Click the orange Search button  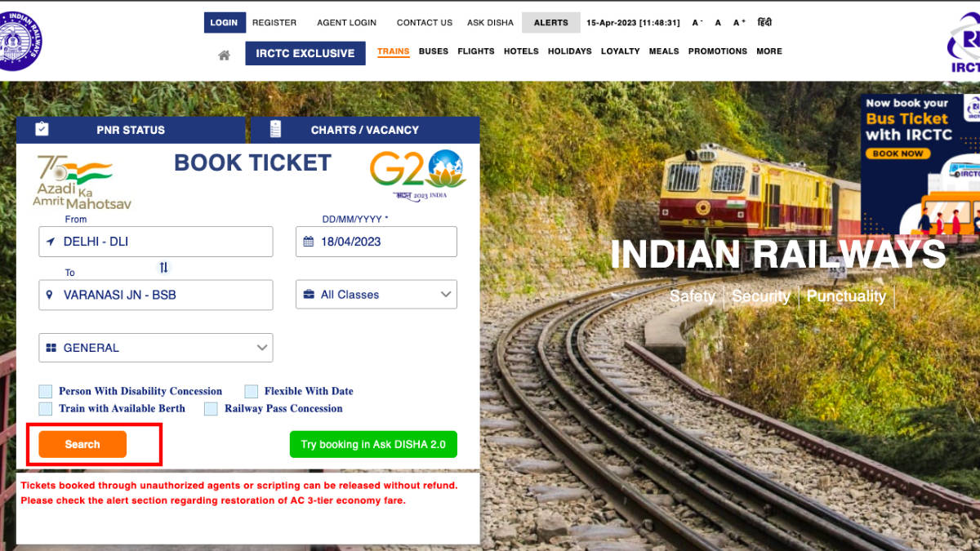[82, 445]
